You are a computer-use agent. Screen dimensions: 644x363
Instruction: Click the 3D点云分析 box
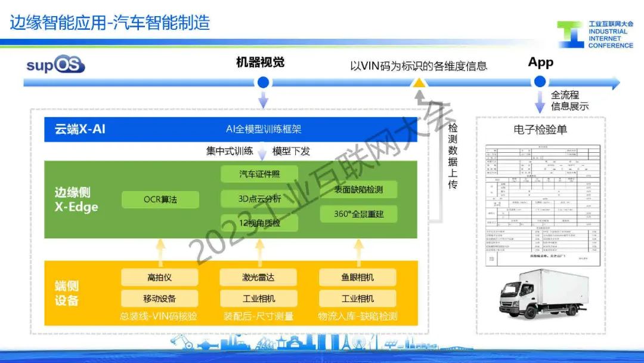(259, 199)
